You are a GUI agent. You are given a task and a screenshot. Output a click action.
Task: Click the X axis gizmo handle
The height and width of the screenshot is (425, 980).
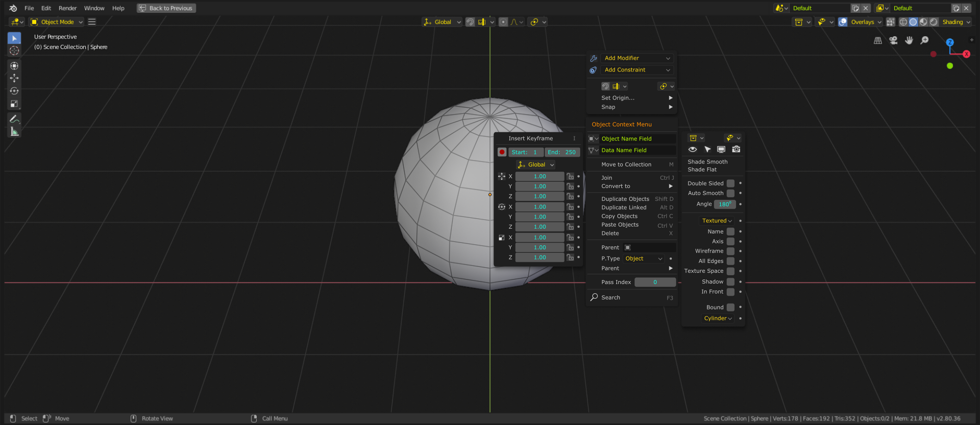point(966,54)
